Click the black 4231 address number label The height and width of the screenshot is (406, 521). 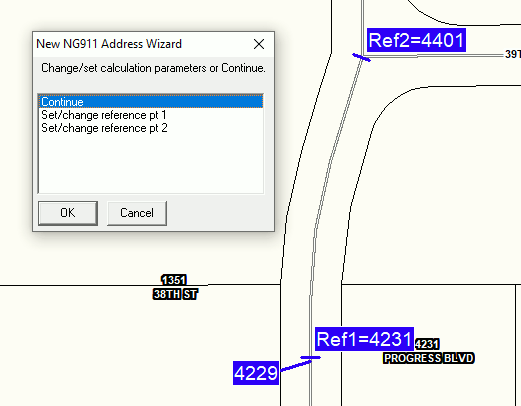pos(427,344)
